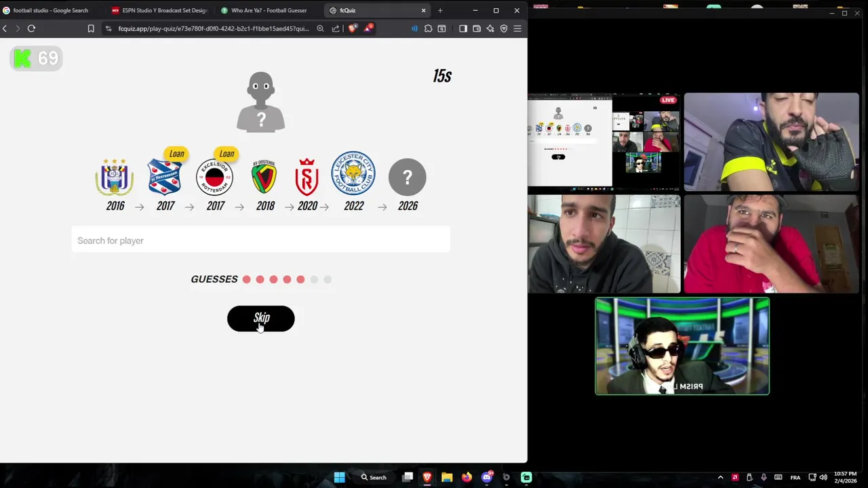Click the mystery player silhouette

pos(261,102)
